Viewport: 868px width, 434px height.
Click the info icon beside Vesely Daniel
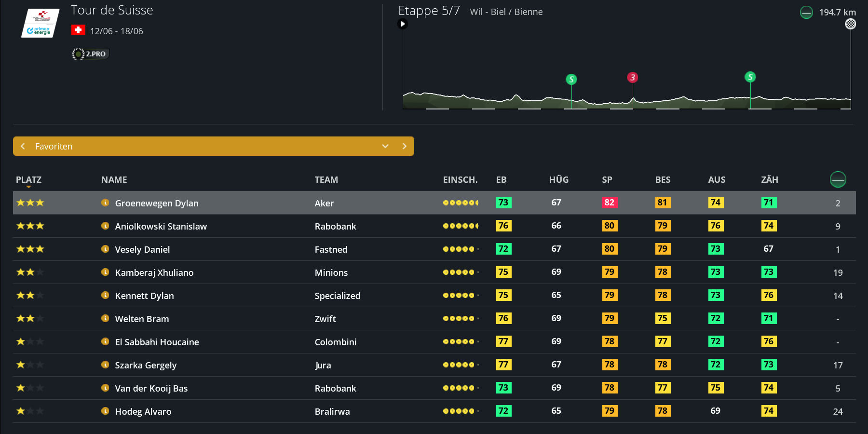pos(105,249)
